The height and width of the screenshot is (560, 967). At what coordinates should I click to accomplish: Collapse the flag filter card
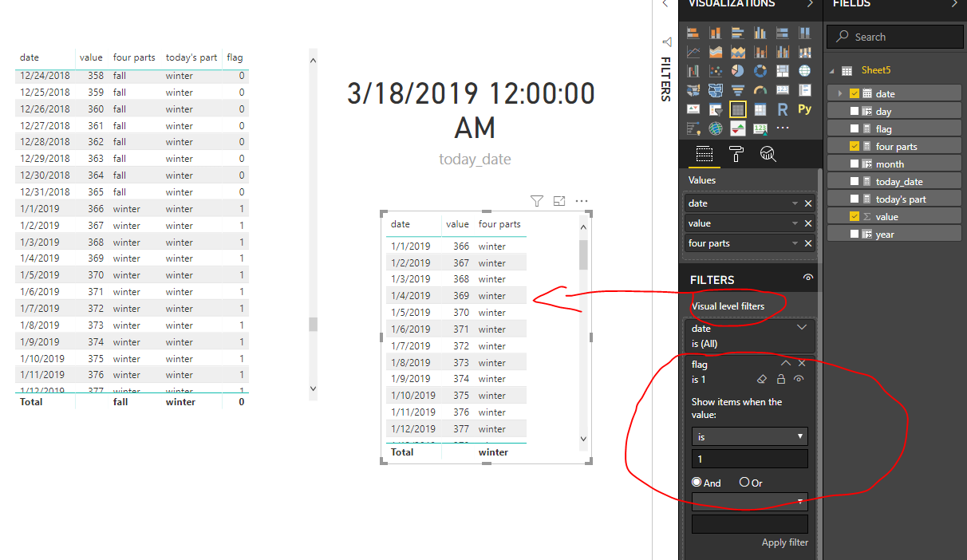tap(786, 364)
